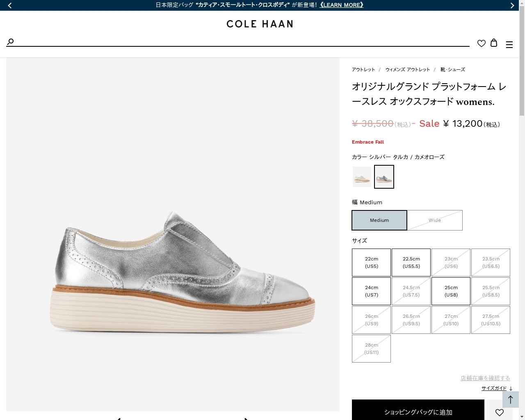525x420 pixels.
Task: Select Medium width option
Action: pos(379,220)
